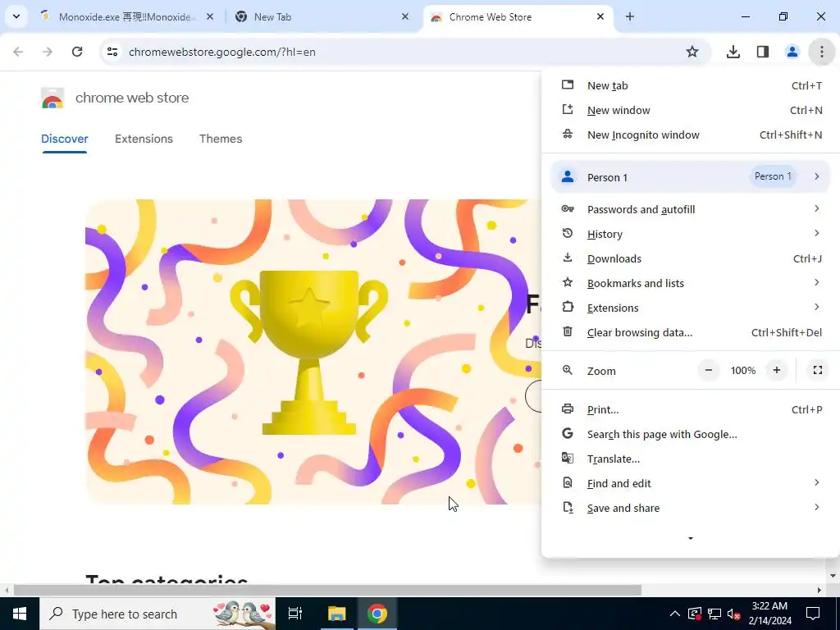Open the Windows notification center
This screenshot has height=630, width=840.
click(x=813, y=614)
